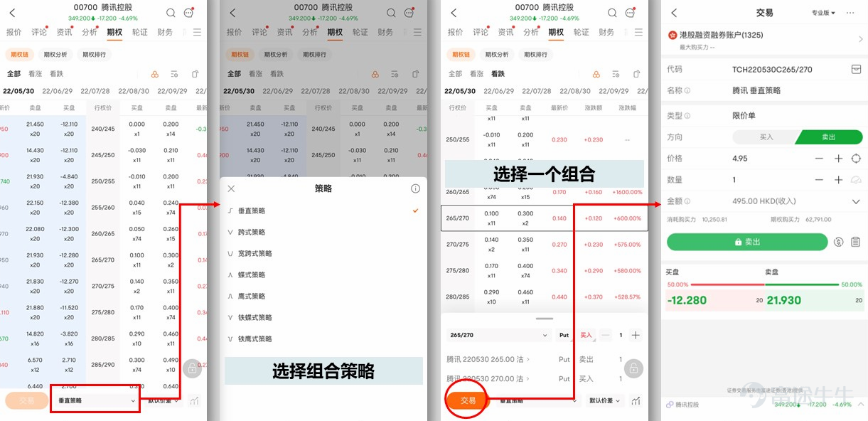Tap the message icon on the 看跌 screen
Image resolution: width=868 pixels, height=421 pixels.
[x=630, y=13]
